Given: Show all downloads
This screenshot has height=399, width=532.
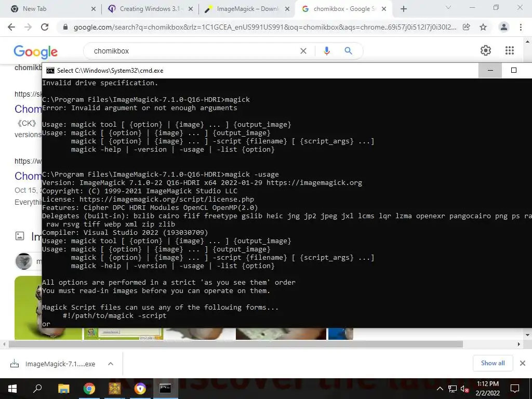Looking at the screenshot, I should (x=493, y=363).
